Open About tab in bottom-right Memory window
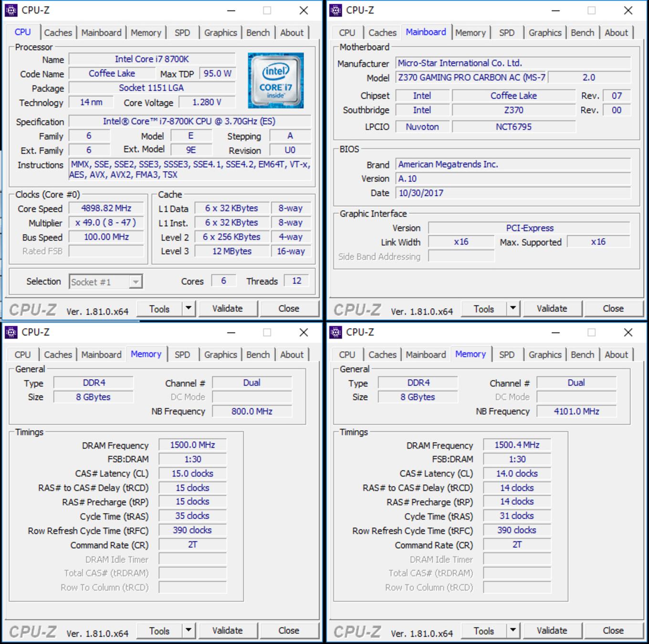 tap(616, 354)
